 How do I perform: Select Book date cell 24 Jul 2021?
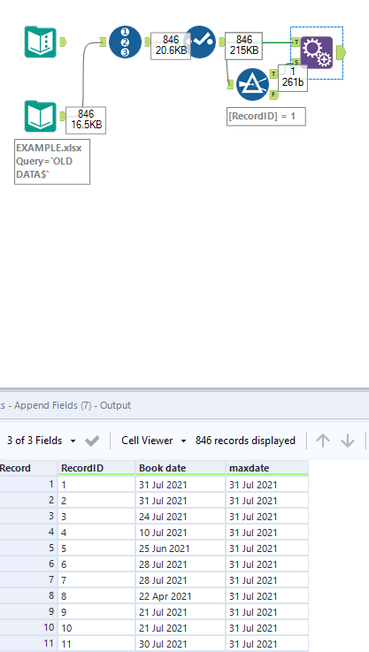[x=180, y=516]
